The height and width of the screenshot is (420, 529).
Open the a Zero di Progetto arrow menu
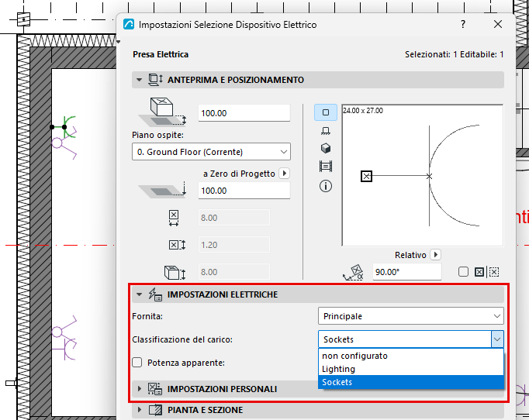tap(285, 174)
